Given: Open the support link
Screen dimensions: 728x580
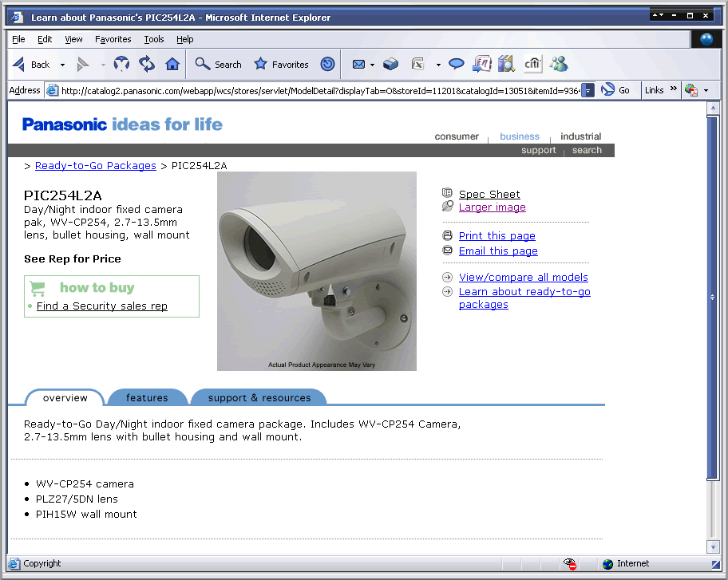Looking at the screenshot, I should tap(538, 150).
